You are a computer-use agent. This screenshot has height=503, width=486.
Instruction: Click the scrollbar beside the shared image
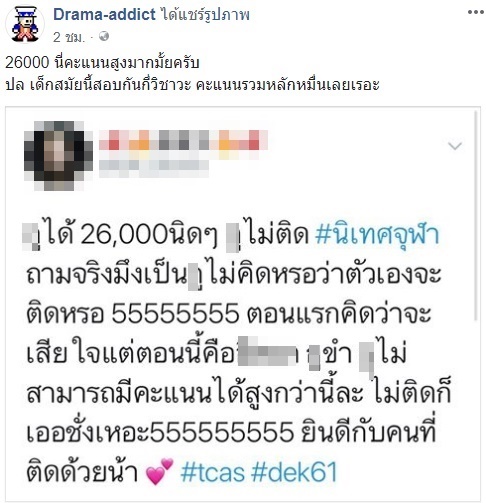click(476, 216)
